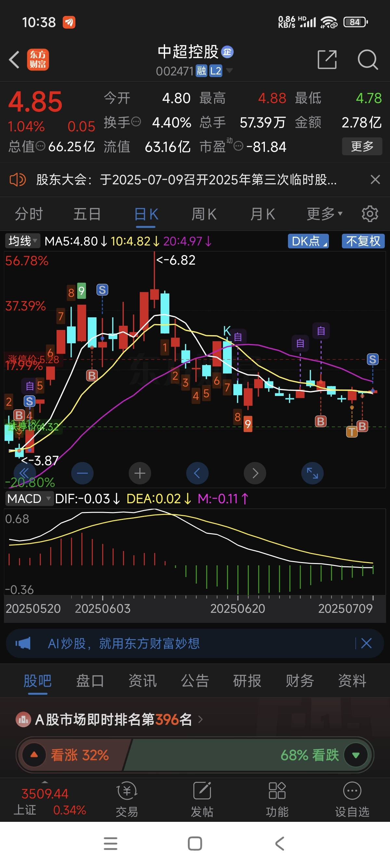Tap the high price label <-6.82
The image size is (390, 868).
175,260
